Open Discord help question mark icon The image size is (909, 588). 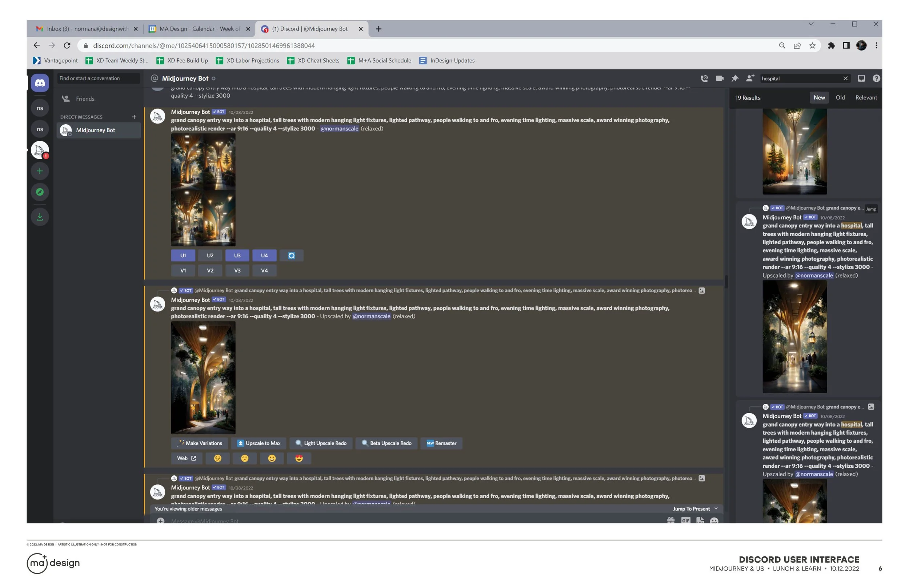click(x=877, y=78)
